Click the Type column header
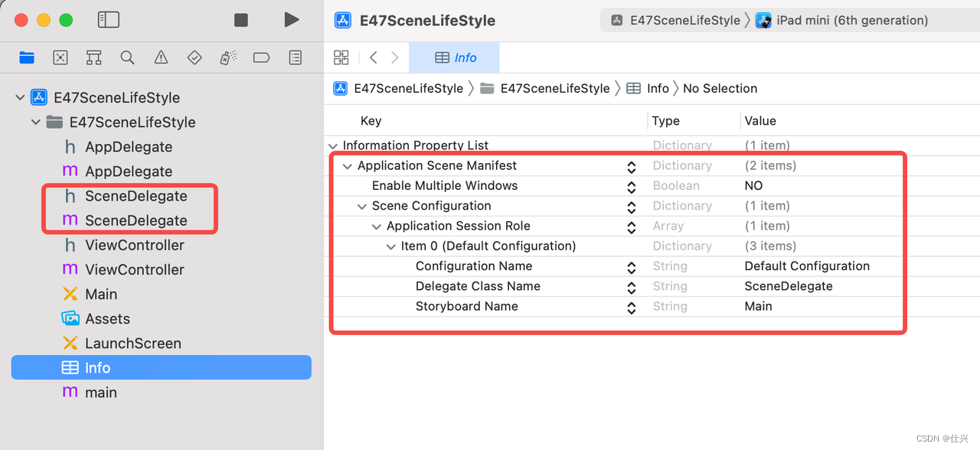Viewport: 980px width, 450px height. 666,121
